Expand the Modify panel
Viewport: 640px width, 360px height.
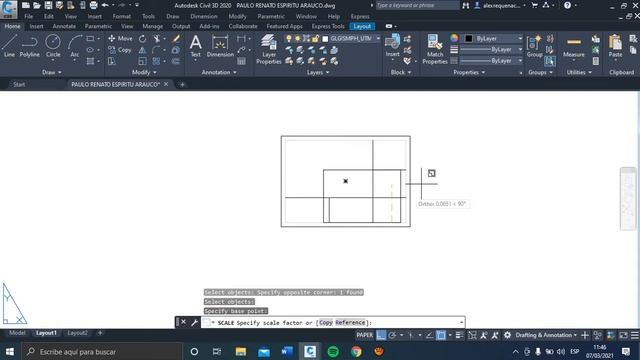pyautogui.click(x=144, y=72)
